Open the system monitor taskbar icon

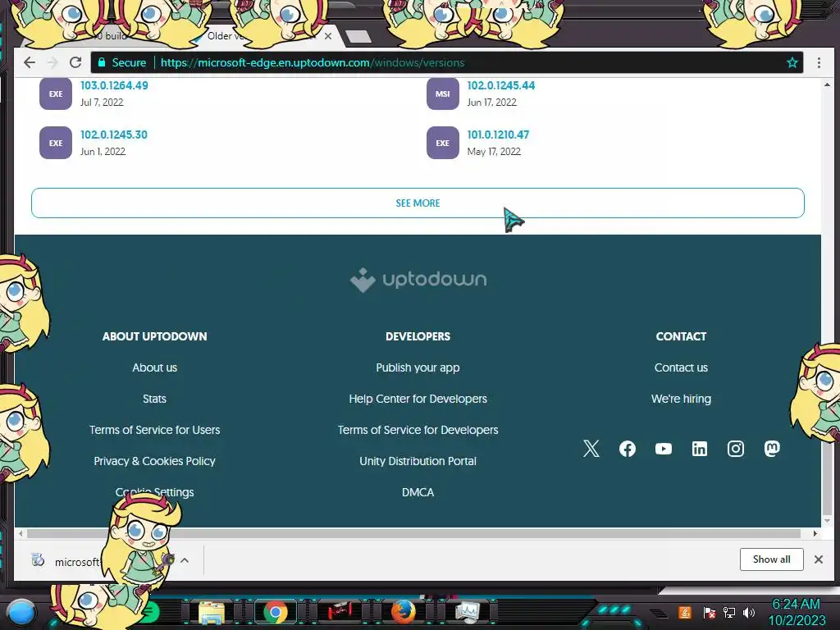click(468, 613)
